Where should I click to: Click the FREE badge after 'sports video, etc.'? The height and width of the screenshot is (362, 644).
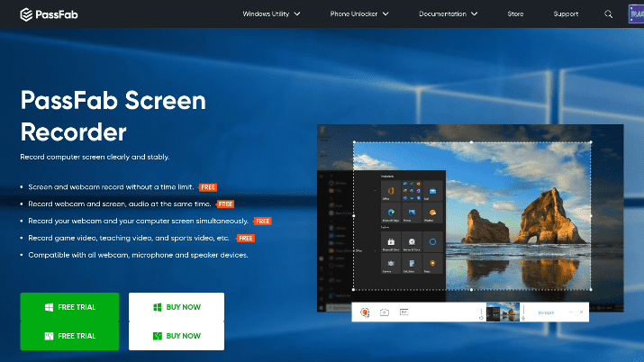246,238
